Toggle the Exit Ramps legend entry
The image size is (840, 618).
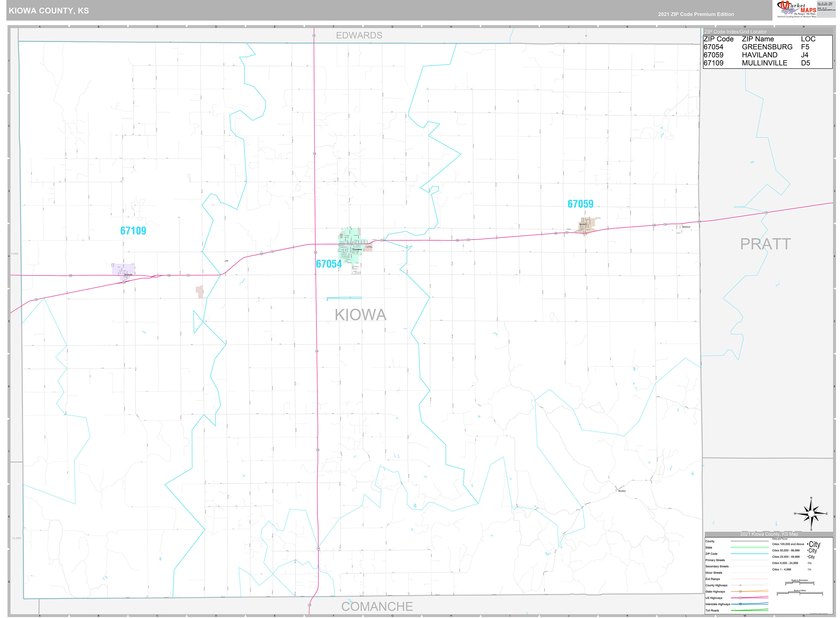(713, 579)
